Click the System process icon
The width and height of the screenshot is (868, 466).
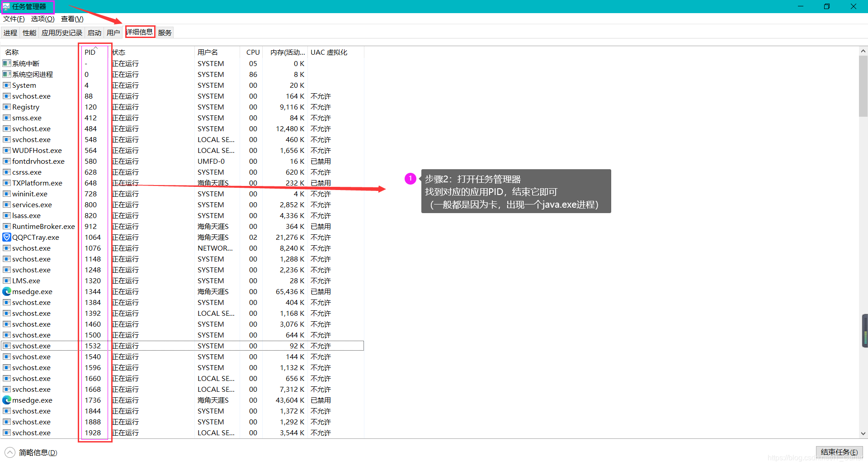tap(7, 85)
